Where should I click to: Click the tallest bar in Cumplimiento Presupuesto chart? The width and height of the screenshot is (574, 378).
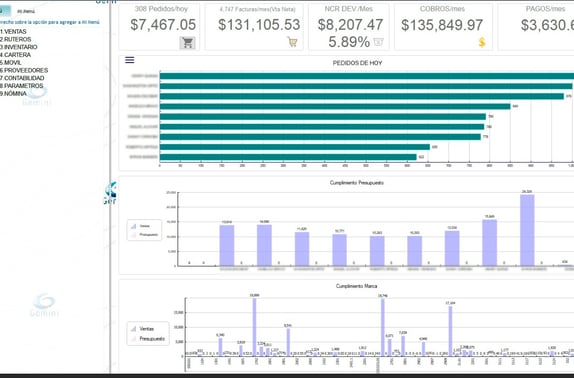(527, 230)
